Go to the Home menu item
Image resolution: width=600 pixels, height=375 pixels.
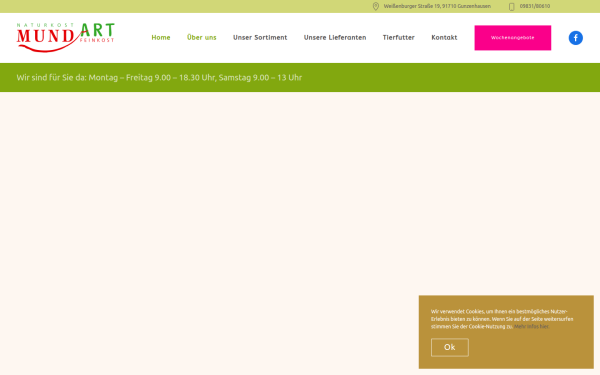point(161,38)
